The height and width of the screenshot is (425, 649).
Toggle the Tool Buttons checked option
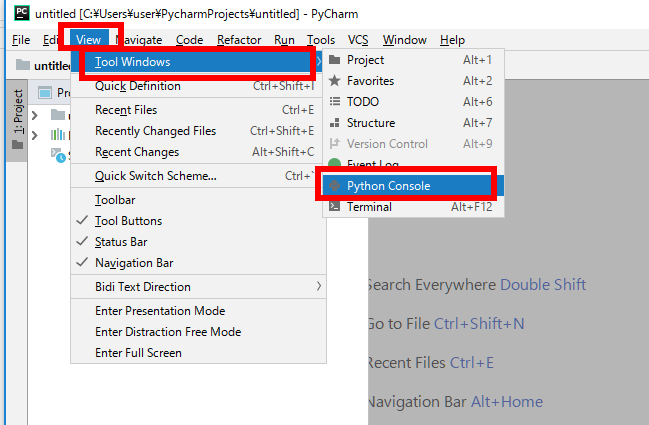pyautogui.click(x=199, y=221)
